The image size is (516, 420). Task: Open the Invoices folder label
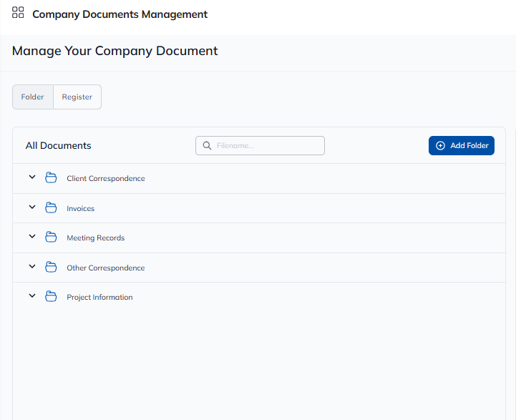coord(81,209)
